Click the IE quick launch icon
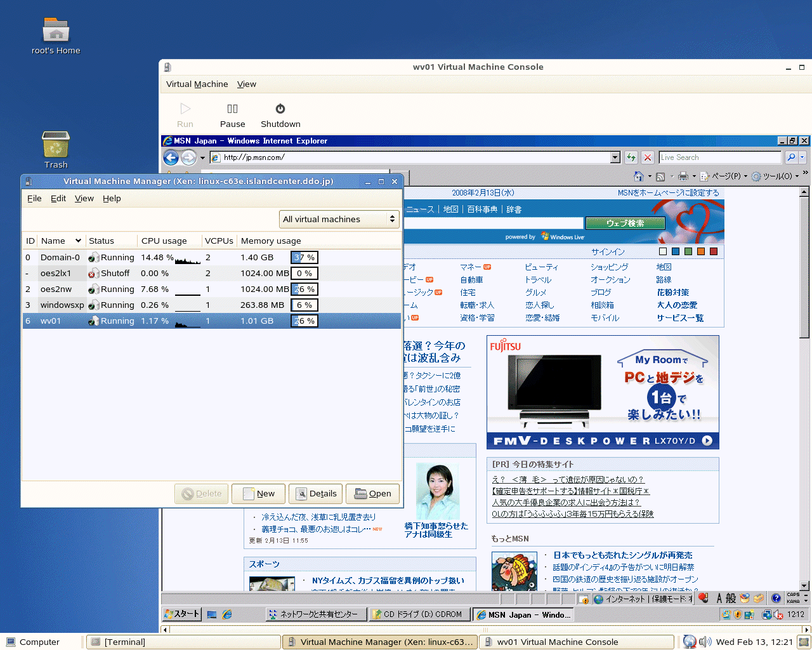 (227, 614)
